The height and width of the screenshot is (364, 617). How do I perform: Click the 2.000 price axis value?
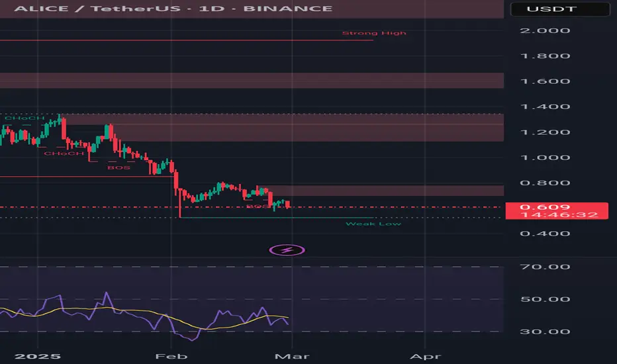pyautogui.click(x=545, y=30)
